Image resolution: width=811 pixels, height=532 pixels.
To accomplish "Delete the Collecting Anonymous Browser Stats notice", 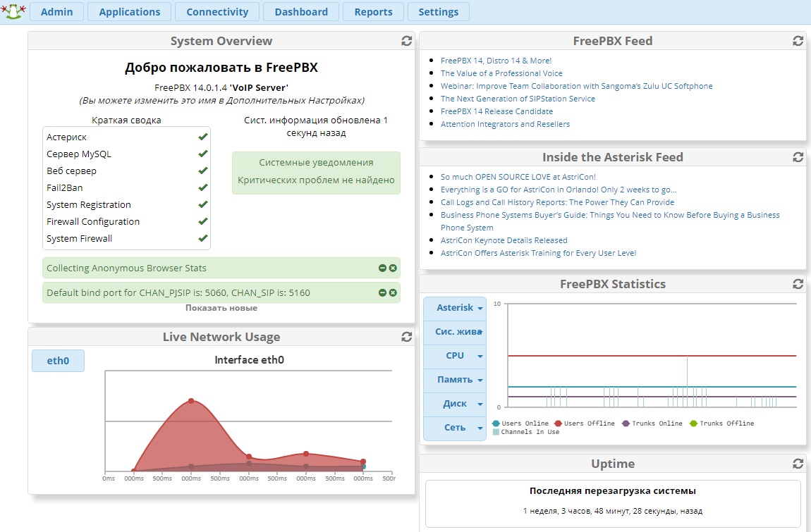I will (393, 268).
